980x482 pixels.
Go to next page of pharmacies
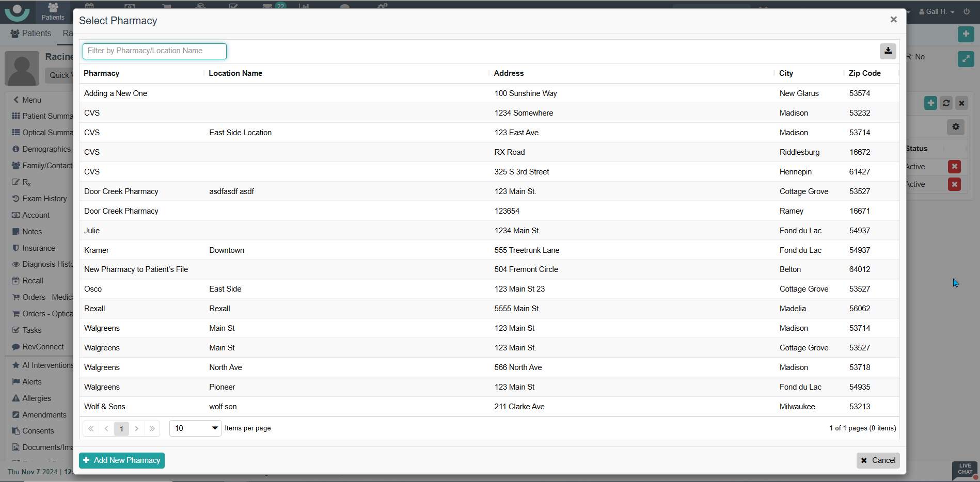(137, 428)
